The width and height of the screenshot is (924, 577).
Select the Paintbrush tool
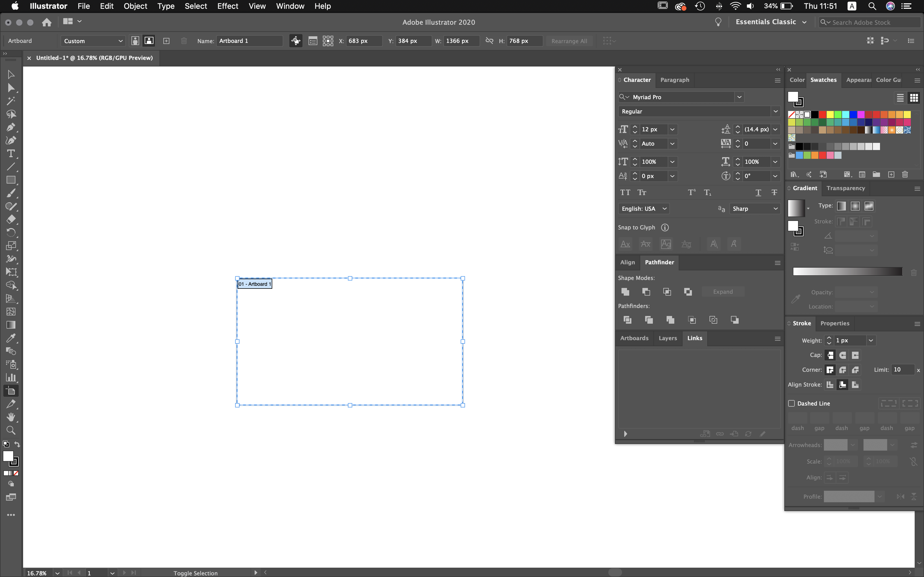pyautogui.click(x=11, y=193)
